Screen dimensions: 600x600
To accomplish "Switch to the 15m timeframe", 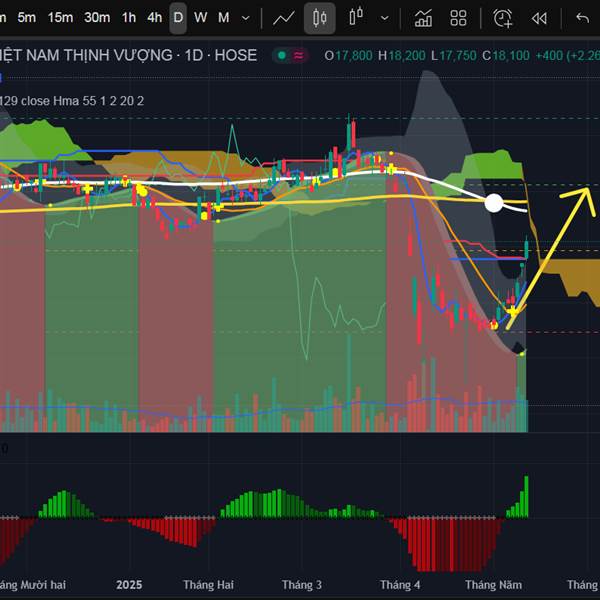I will pyautogui.click(x=60, y=17).
